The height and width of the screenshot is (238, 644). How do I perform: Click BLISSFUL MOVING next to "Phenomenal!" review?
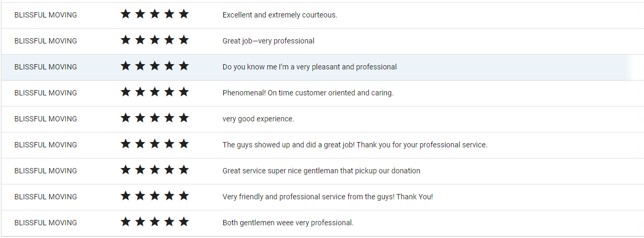[x=46, y=93]
